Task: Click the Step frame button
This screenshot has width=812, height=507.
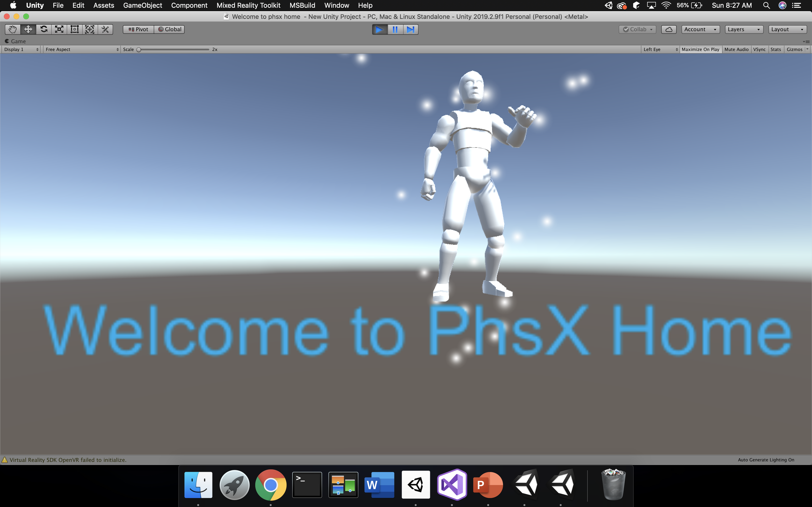Action: (x=410, y=29)
